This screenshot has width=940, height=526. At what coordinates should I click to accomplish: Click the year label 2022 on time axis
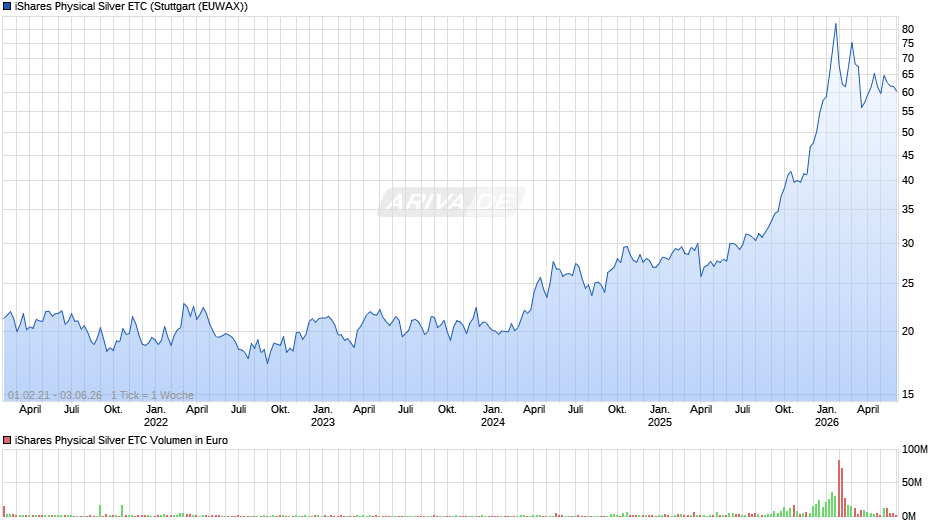[x=155, y=422]
